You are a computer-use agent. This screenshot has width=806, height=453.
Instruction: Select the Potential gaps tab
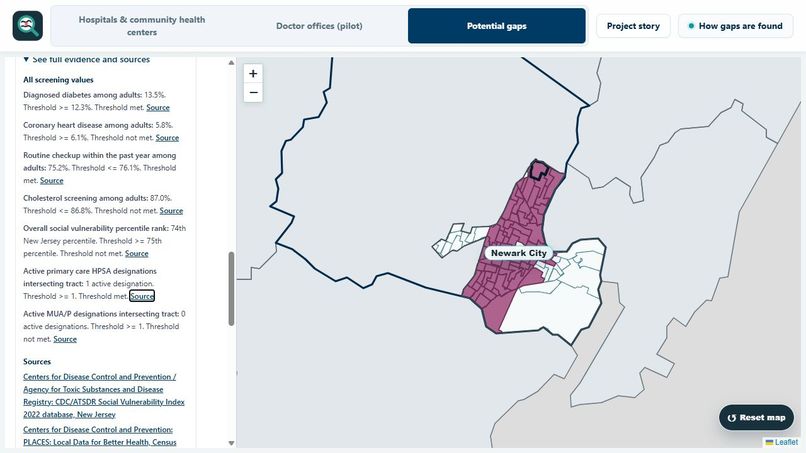pyautogui.click(x=497, y=26)
